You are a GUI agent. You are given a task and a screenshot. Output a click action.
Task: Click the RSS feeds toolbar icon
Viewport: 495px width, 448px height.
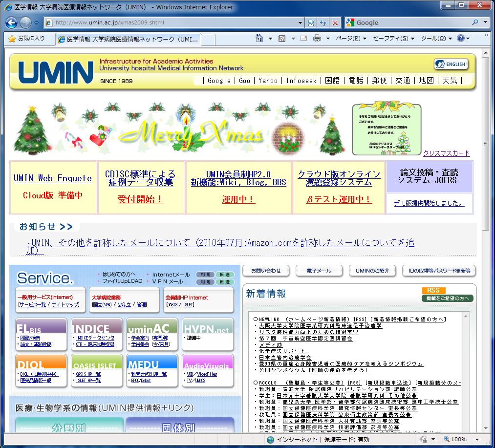click(282, 39)
